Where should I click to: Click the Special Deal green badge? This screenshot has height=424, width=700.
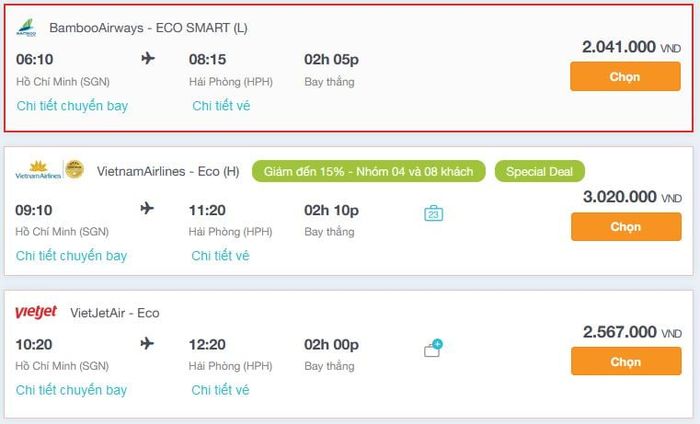click(x=539, y=171)
